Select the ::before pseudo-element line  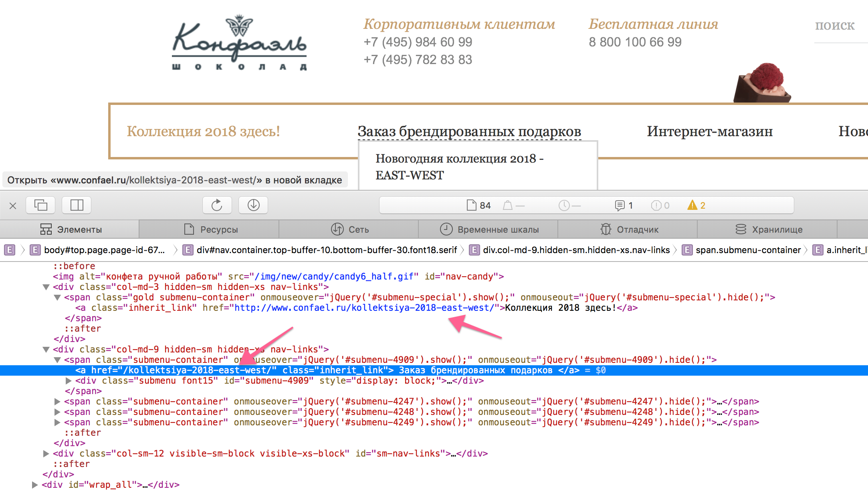tap(74, 266)
